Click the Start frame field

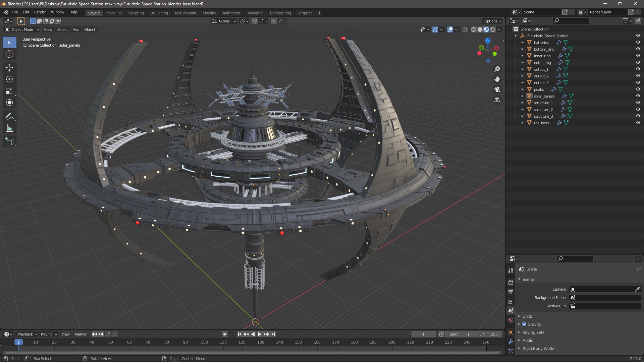[460, 334]
